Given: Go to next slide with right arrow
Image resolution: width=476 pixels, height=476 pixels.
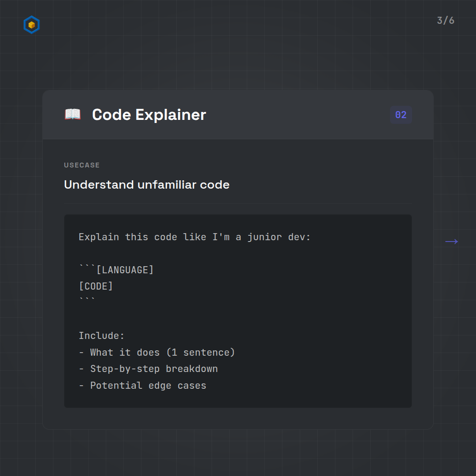Looking at the screenshot, I should (451, 242).
